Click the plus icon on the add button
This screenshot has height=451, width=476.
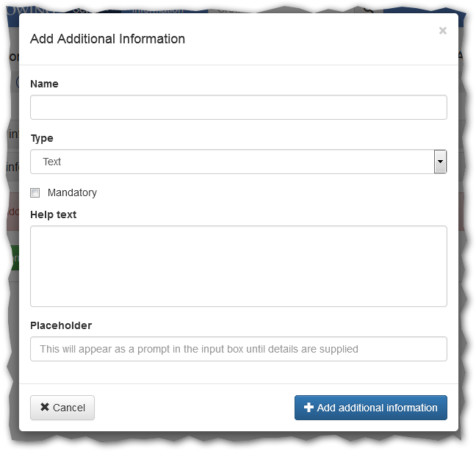click(x=309, y=408)
